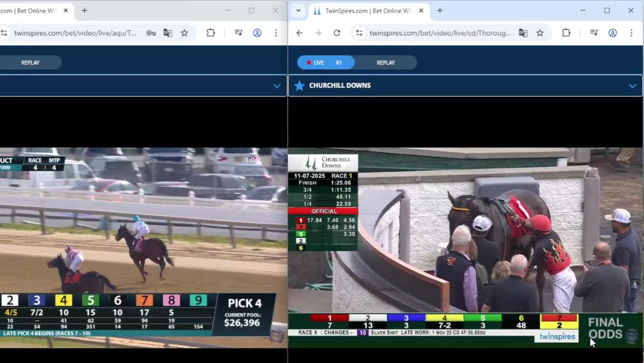Click the OFFICIAL results banner in the video
The height and width of the screenshot is (363, 644).
pyautogui.click(x=324, y=211)
